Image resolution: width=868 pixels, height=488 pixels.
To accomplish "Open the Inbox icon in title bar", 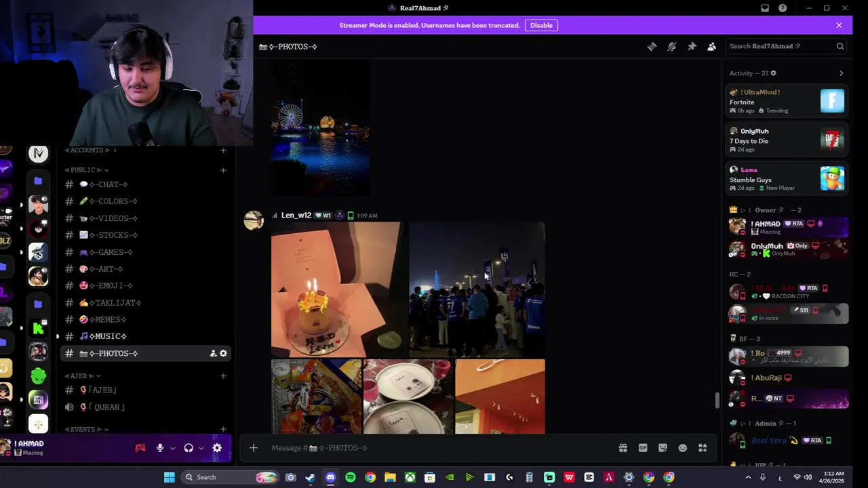I will point(765,8).
